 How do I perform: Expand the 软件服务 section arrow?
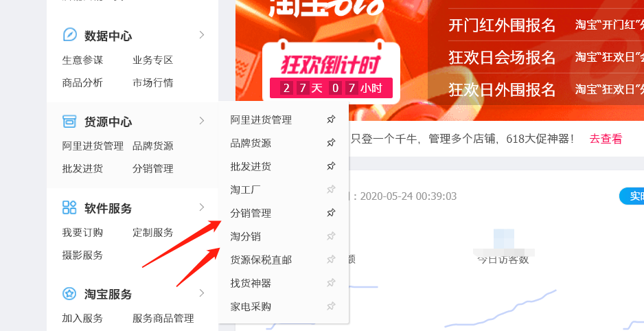point(202,207)
